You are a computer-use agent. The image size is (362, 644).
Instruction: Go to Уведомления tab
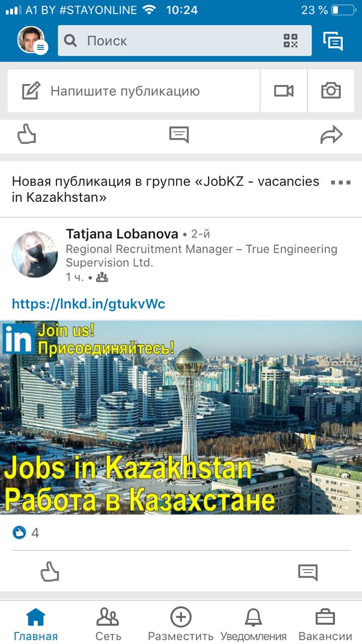pyautogui.click(x=254, y=624)
